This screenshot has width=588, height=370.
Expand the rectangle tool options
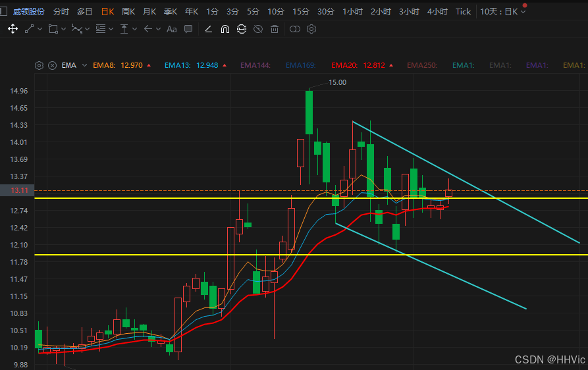(x=63, y=29)
